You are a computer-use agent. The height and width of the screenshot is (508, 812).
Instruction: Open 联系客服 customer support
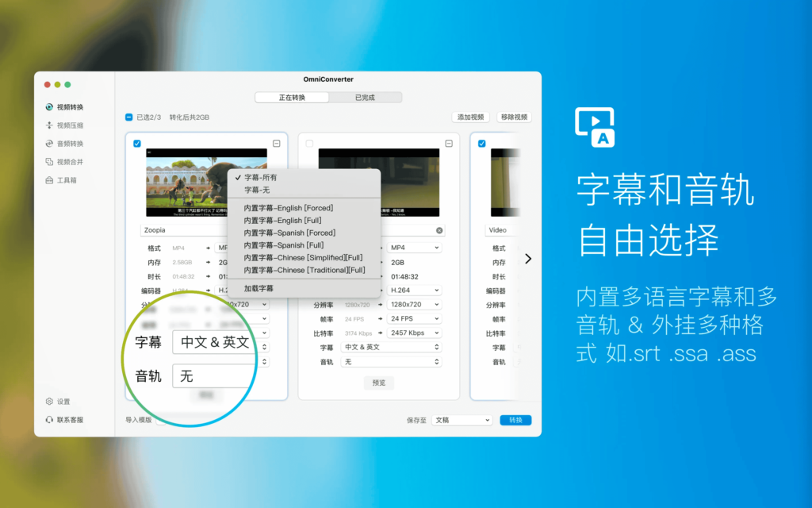(x=64, y=420)
